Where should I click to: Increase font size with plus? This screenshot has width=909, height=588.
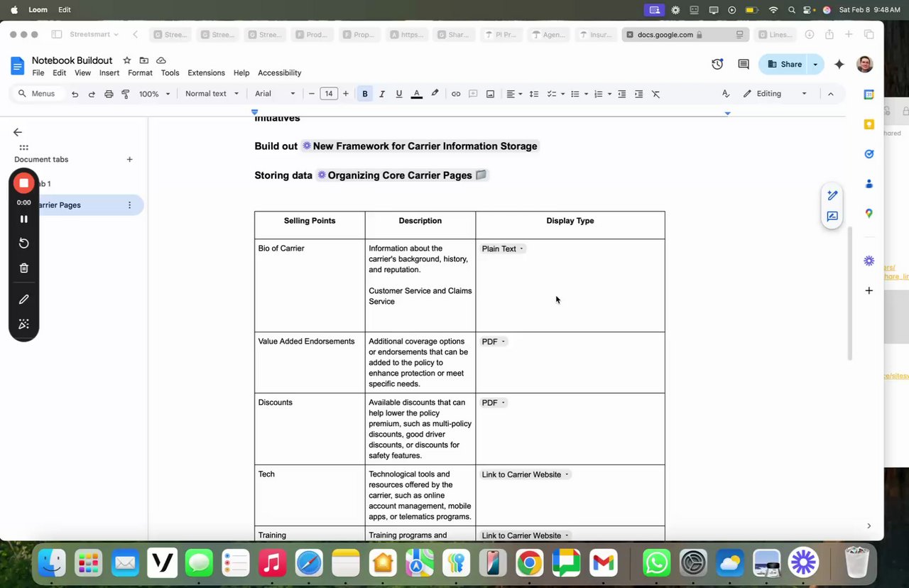pyautogui.click(x=346, y=94)
